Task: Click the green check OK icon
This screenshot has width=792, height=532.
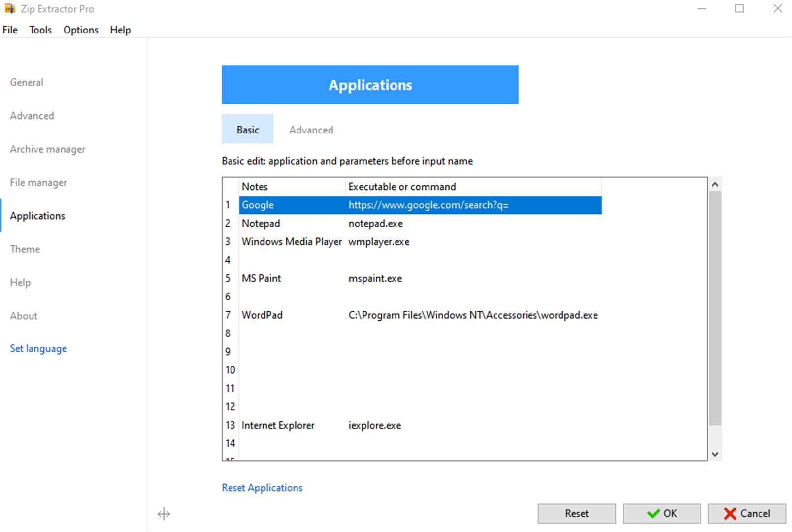Action: coord(653,513)
